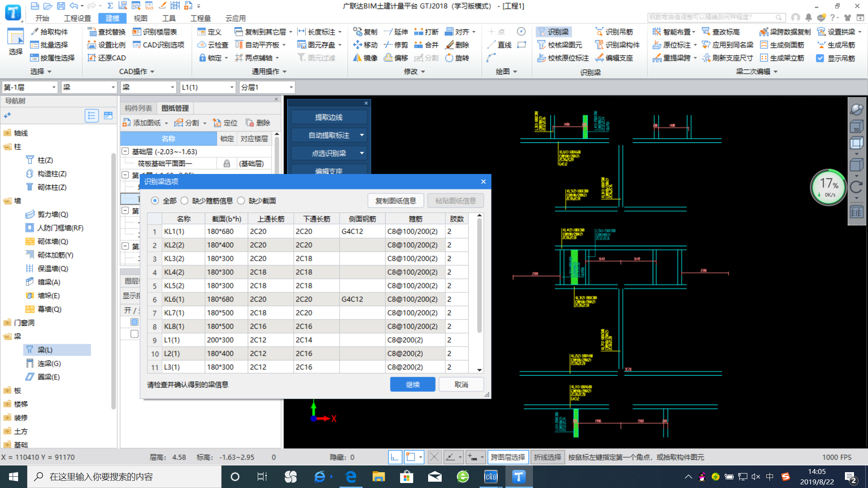Select the 直线 line drawing tool

coord(500,45)
